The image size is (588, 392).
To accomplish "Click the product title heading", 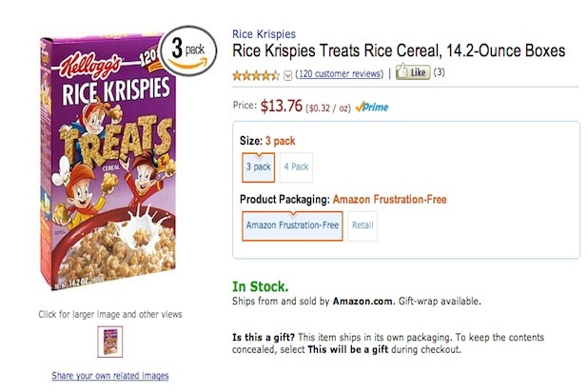I will click(398, 50).
